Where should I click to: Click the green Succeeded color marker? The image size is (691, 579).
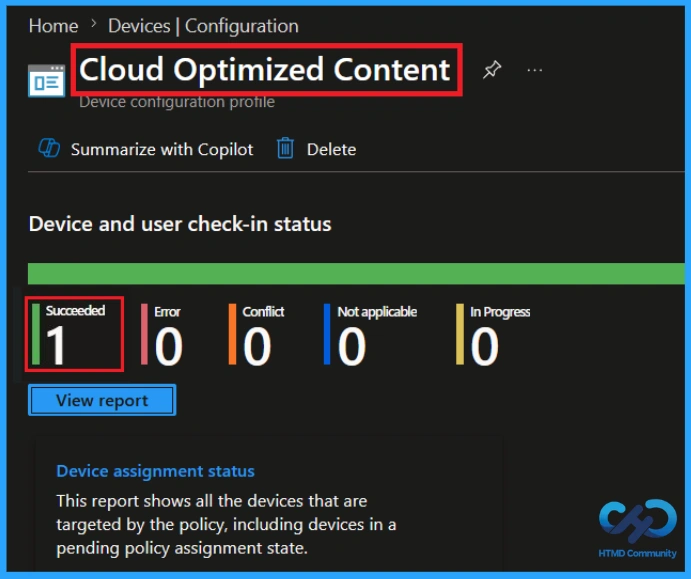click(36, 334)
